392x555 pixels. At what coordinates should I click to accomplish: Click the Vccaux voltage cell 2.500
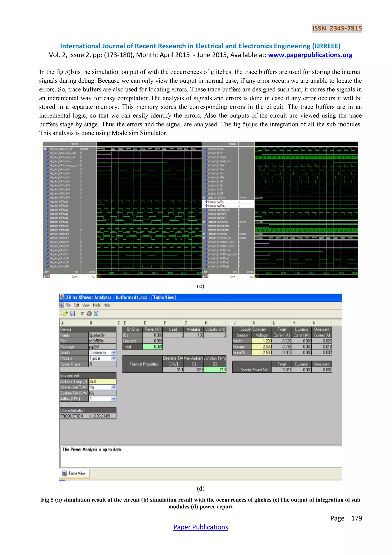coord(262,347)
